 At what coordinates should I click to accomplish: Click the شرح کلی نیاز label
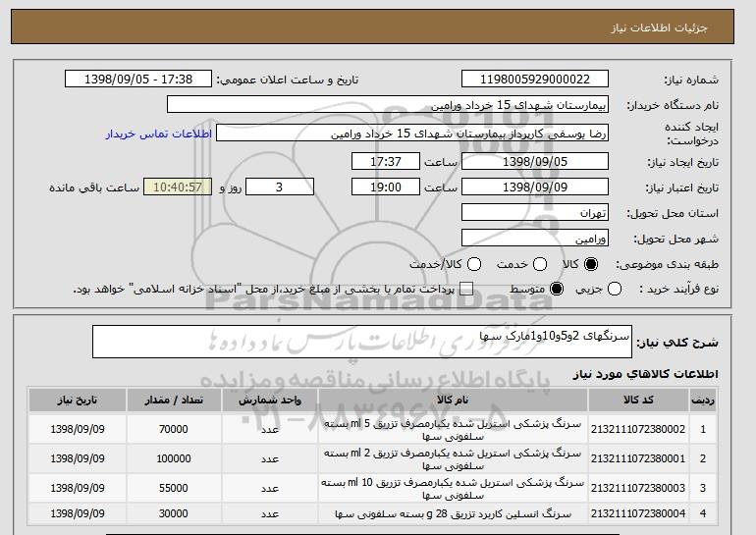pyautogui.click(x=677, y=343)
